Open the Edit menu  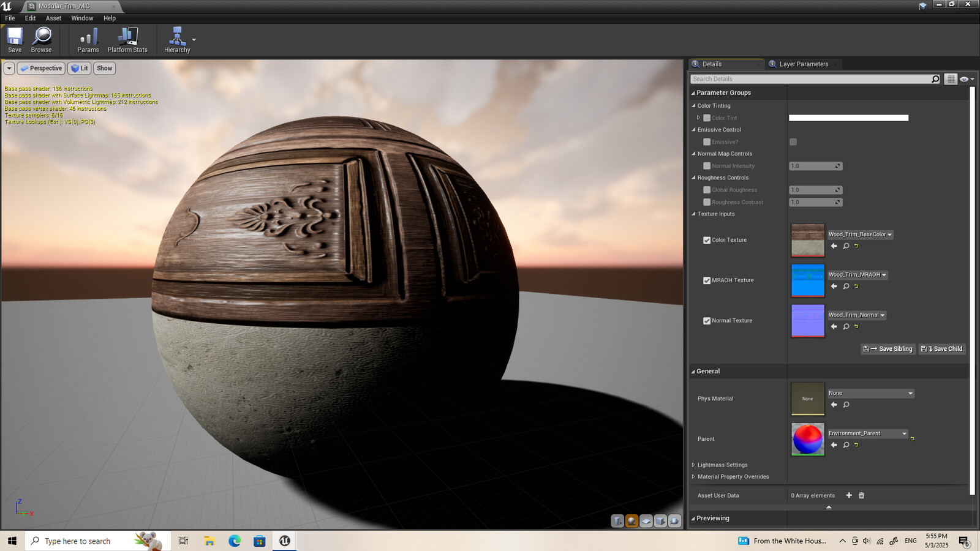click(x=30, y=18)
